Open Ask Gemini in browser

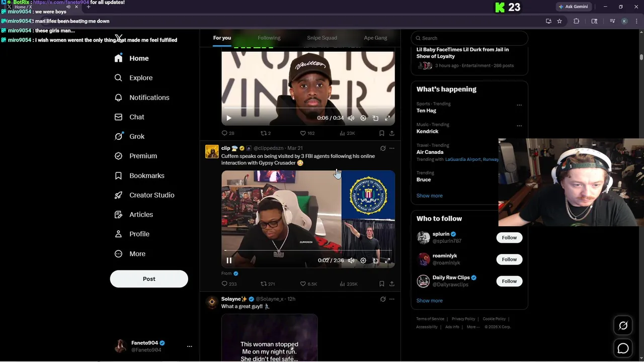573,7
